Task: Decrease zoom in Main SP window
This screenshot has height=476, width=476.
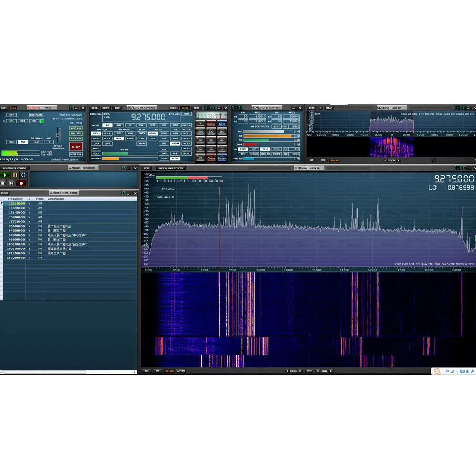Action: (x=287, y=371)
